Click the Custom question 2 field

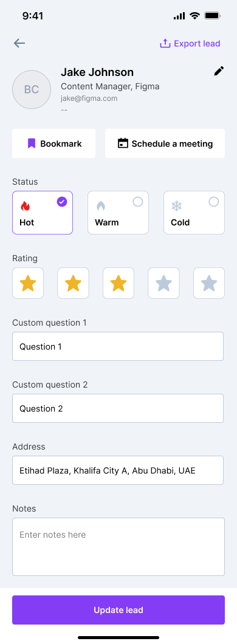click(x=118, y=408)
